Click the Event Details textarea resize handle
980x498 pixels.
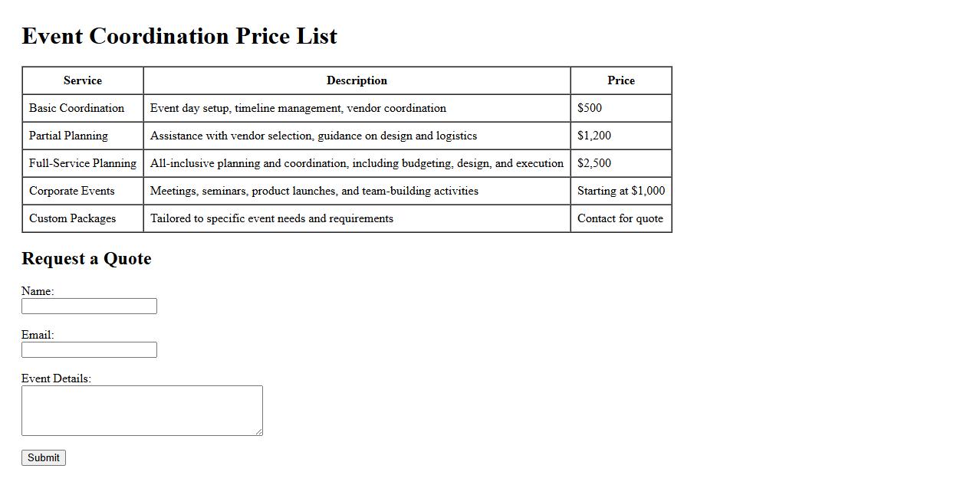tap(258, 431)
